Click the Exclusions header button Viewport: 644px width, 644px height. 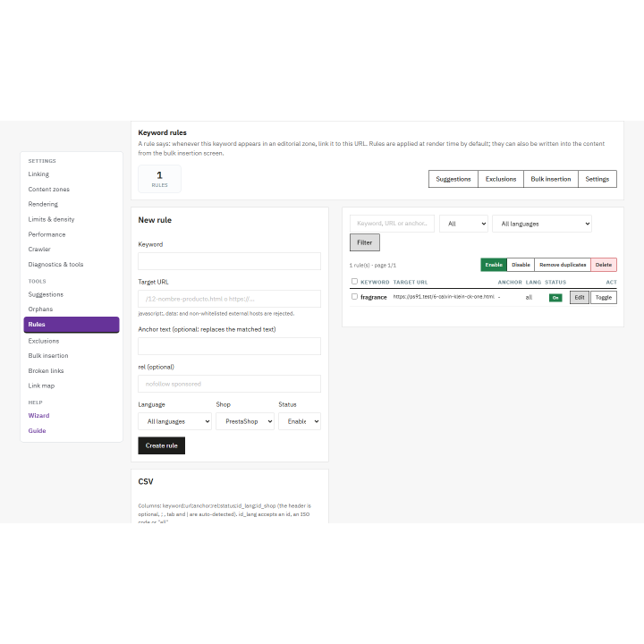coord(501,179)
